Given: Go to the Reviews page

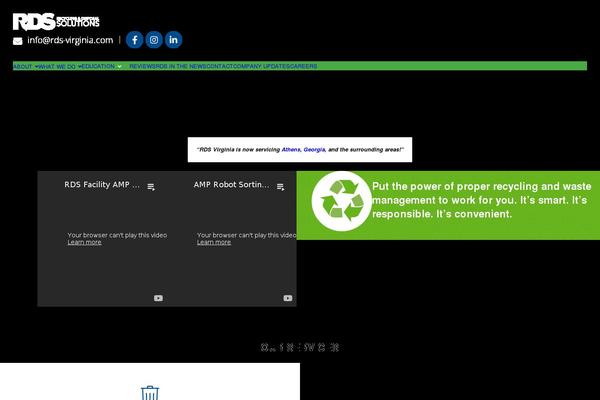Looking at the screenshot, I should click(x=142, y=66).
